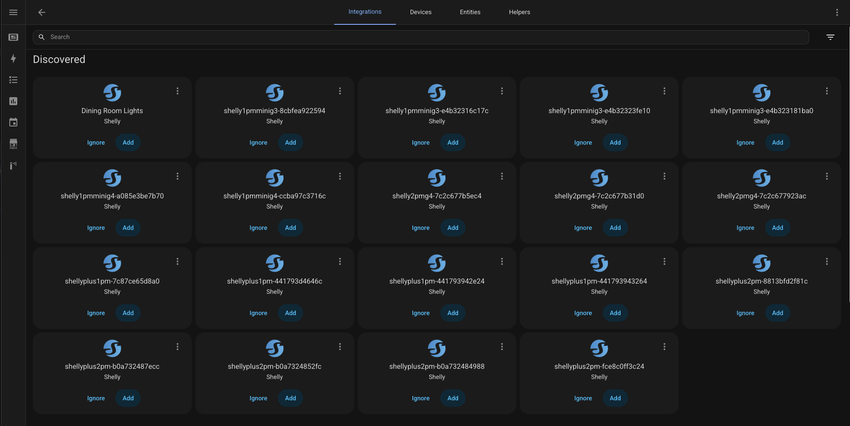Ignore shelly1pmminig3-e4b323181ba0 device

click(745, 143)
